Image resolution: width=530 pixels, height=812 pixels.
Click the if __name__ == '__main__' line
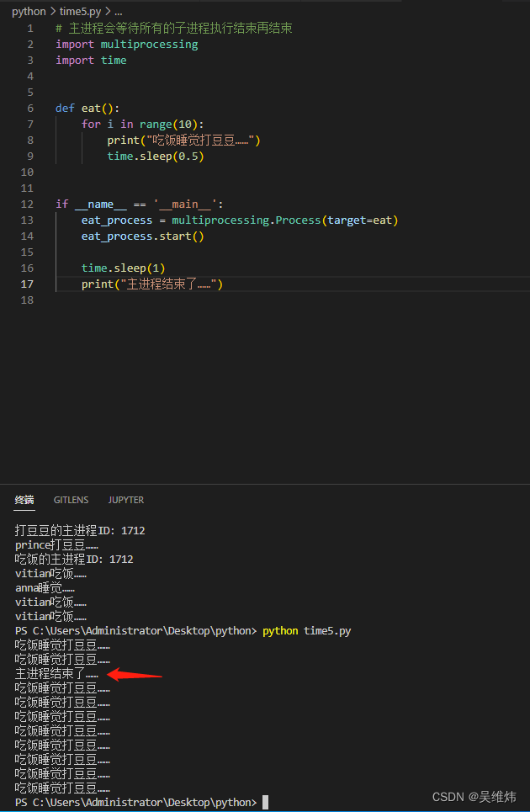click(x=140, y=204)
